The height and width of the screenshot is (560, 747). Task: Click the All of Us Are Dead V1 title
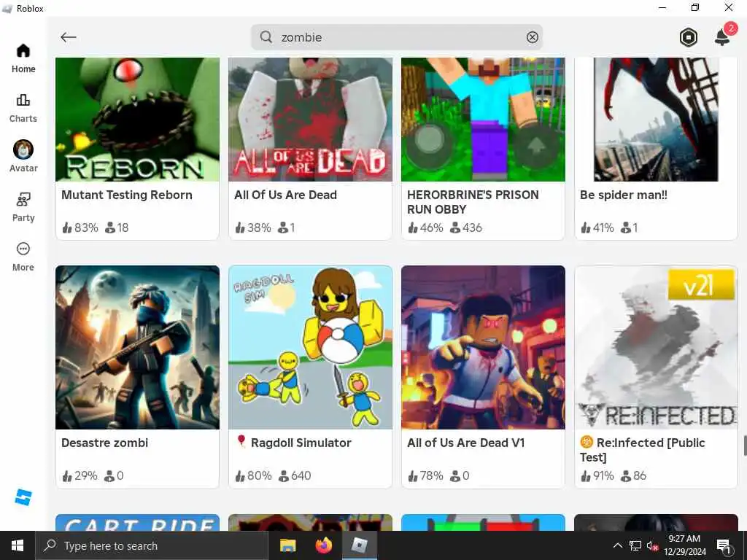[466, 443]
